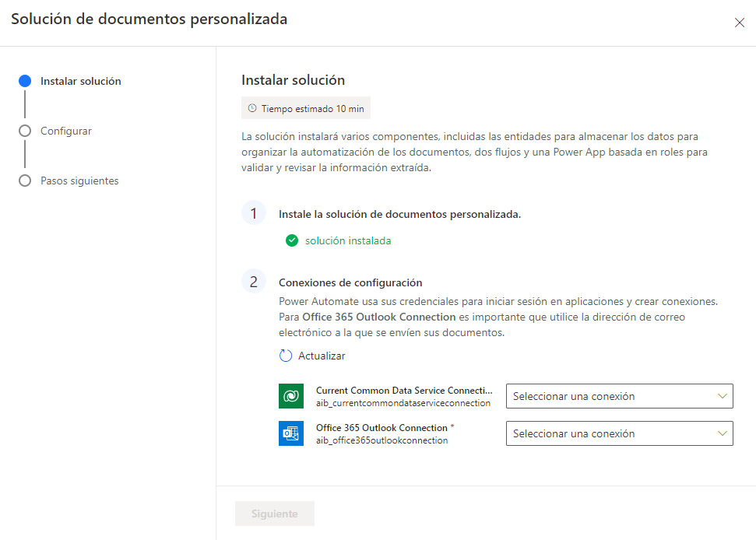This screenshot has width=756, height=540.
Task: Click the Office 365 Outlook connection icon
Action: coord(290,433)
